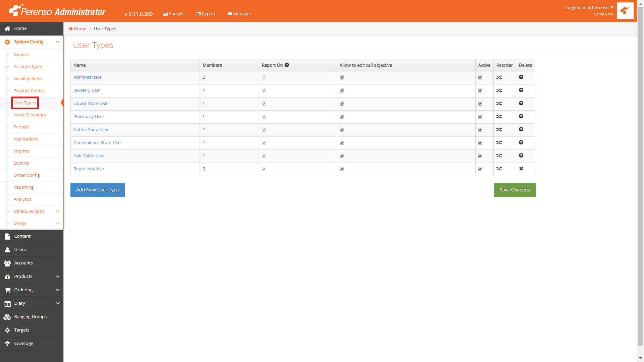Click the delete help icon for Pharmacy User
Image resolution: width=644 pixels, height=362 pixels.
(521, 116)
